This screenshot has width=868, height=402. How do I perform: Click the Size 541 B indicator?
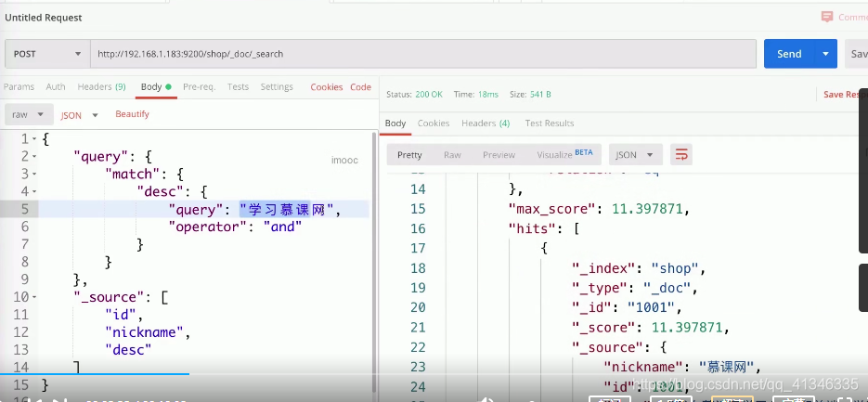point(530,95)
